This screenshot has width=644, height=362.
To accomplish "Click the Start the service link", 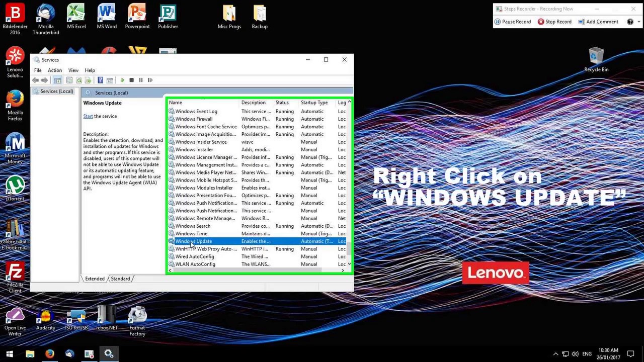I will [x=88, y=116].
